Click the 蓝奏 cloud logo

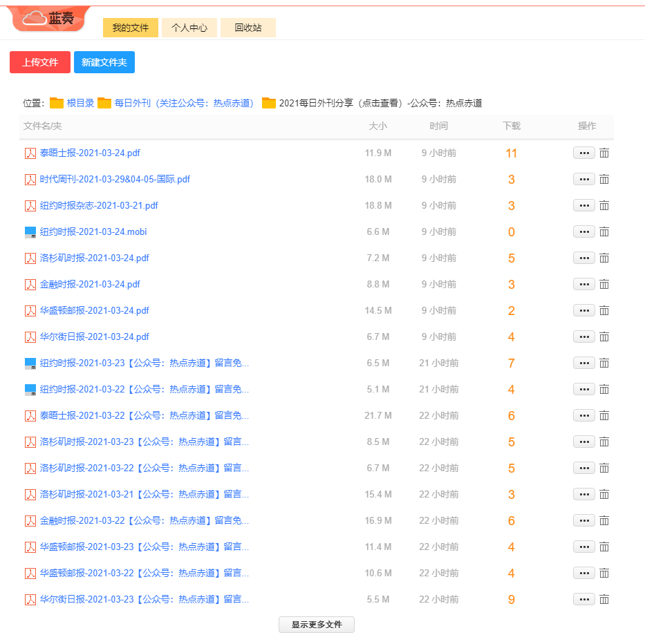48,19
